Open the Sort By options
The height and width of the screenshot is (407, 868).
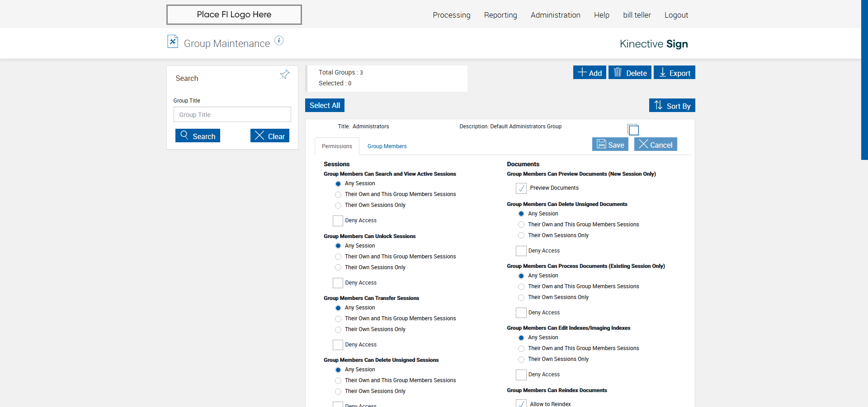[x=672, y=106]
